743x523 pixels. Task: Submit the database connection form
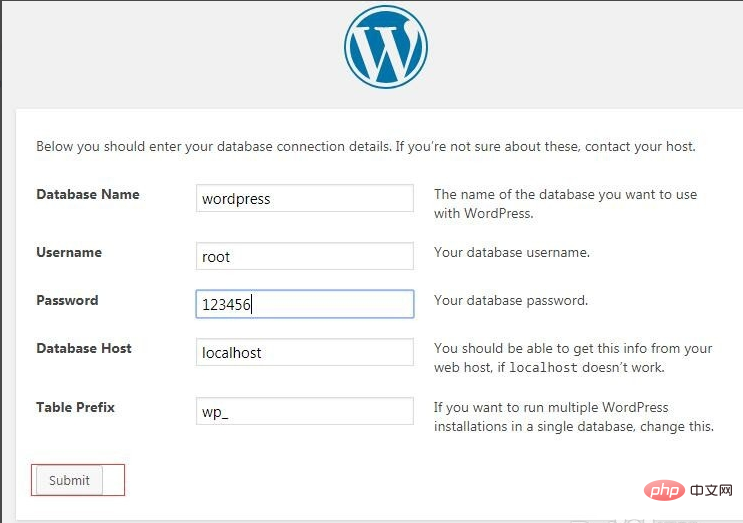[69, 480]
